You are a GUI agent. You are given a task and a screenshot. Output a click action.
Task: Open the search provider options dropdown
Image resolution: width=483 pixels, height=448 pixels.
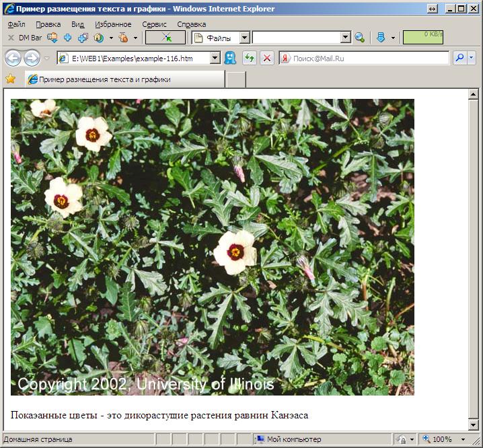pyautogui.click(x=472, y=58)
